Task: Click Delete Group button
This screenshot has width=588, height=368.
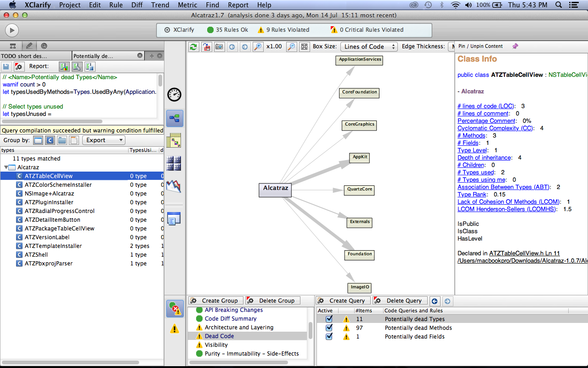Action: pos(272,301)
